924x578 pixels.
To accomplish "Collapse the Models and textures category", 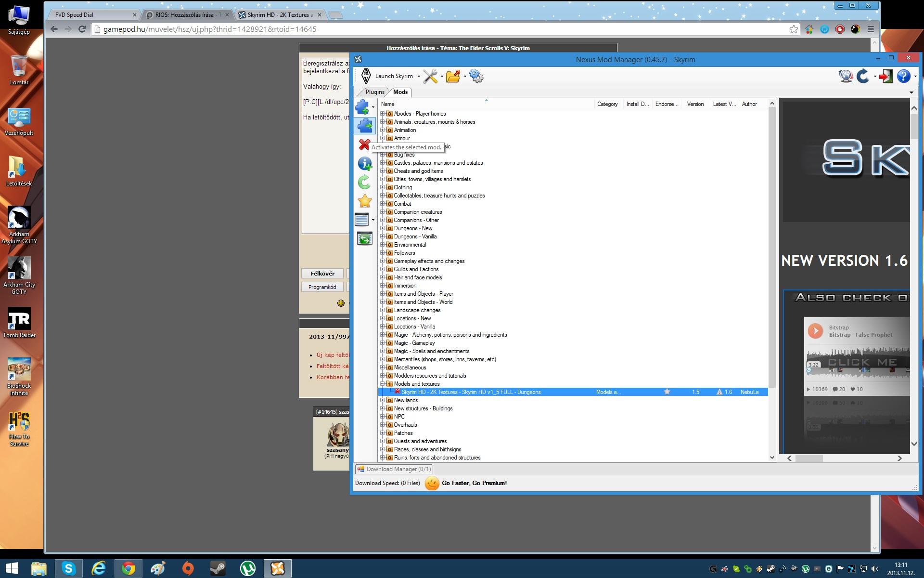I will coord(383,384).
